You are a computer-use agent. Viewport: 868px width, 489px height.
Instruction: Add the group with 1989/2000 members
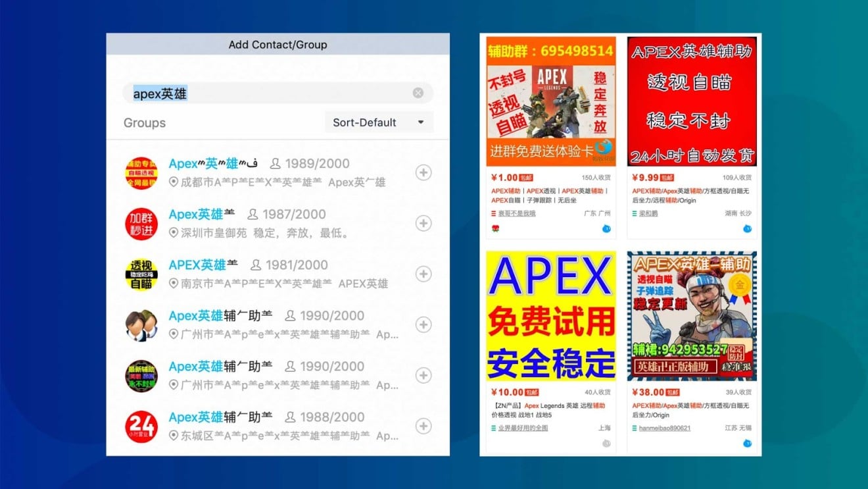pyautogui.click(x=423, y=172)
